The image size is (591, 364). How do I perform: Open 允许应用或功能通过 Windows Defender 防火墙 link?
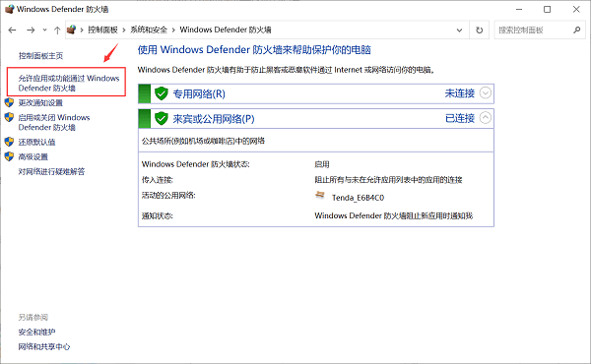tap(69, 83)
